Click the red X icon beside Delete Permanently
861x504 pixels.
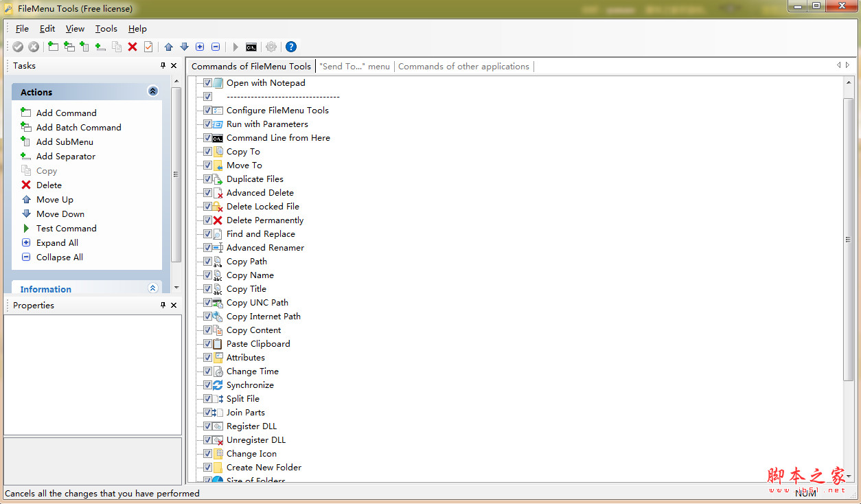click(218, 220)
